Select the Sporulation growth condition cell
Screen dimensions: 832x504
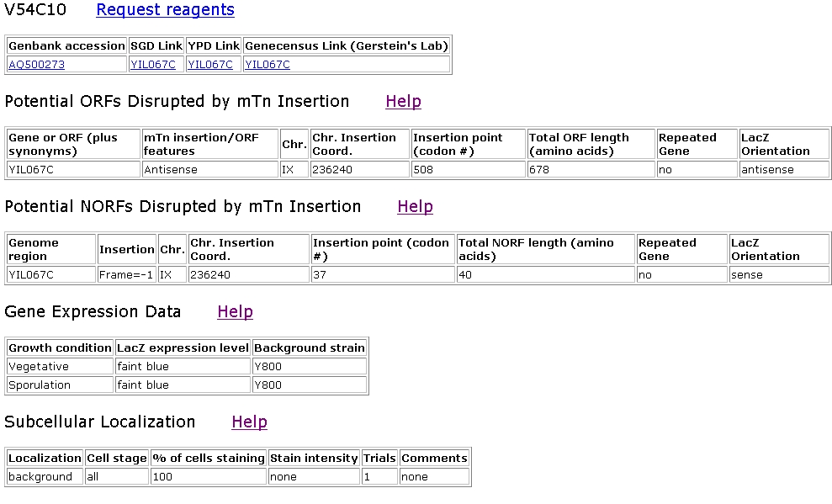(60, 385)
